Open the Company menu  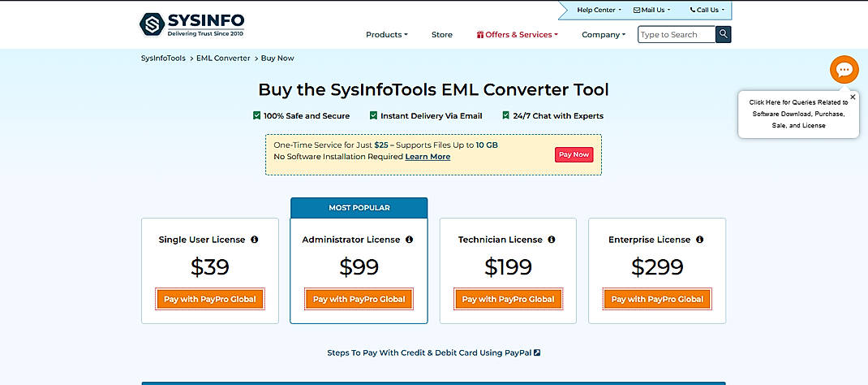(x=604, y=34)
